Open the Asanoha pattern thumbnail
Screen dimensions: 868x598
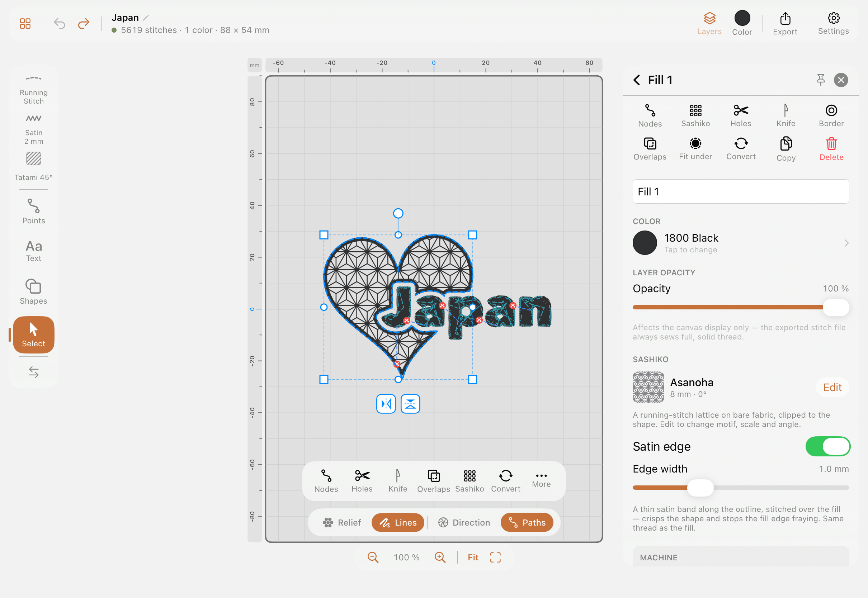pyautogui.click(x=648, y=387)
